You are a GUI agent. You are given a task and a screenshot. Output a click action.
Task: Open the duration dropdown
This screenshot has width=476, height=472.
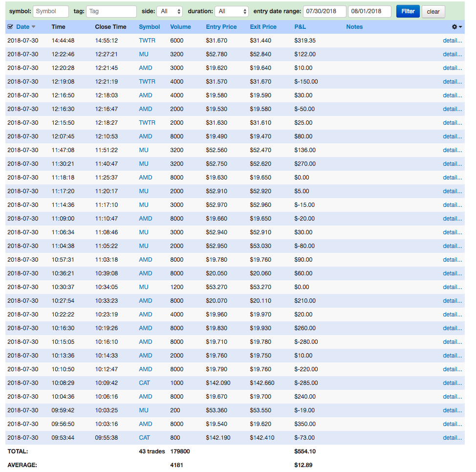pos(232,12)
